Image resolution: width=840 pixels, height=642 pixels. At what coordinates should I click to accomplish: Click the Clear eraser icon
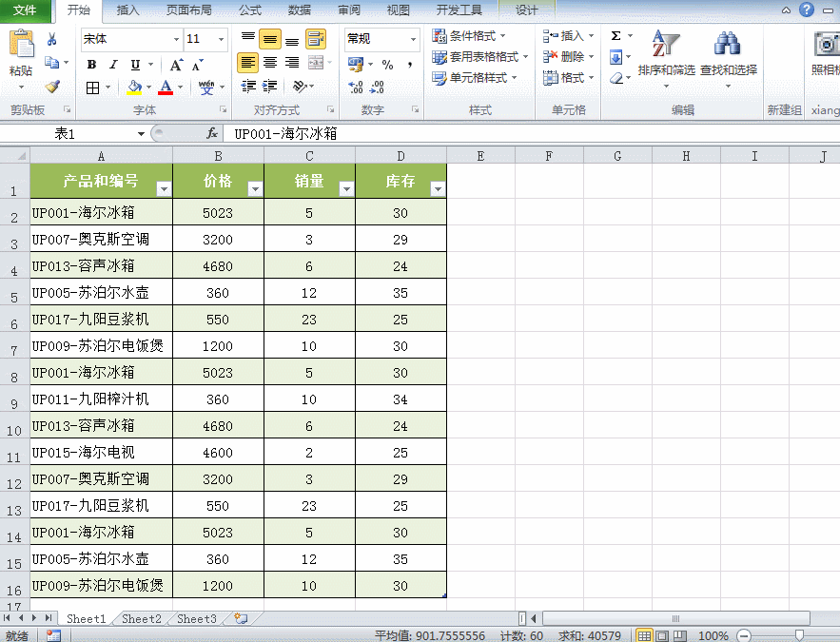pyautogui.click(x=616, y=78)
